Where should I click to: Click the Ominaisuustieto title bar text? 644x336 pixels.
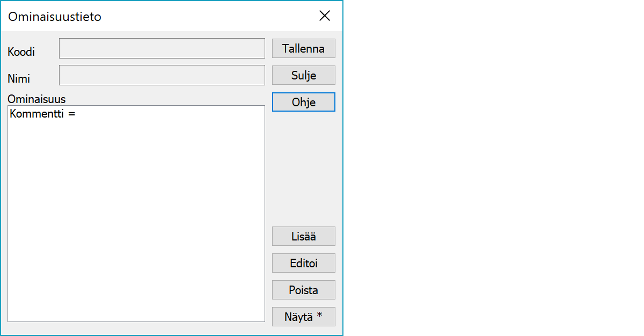point(55,17)
